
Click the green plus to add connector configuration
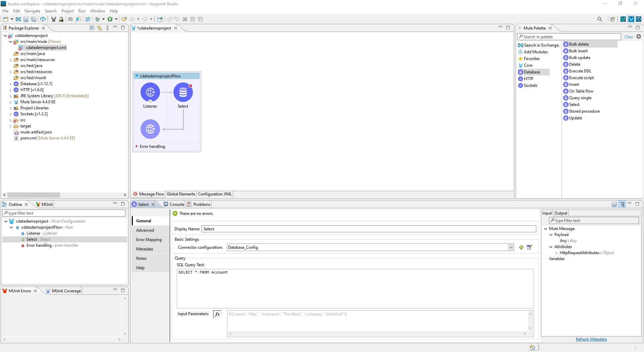coord(521,247)
